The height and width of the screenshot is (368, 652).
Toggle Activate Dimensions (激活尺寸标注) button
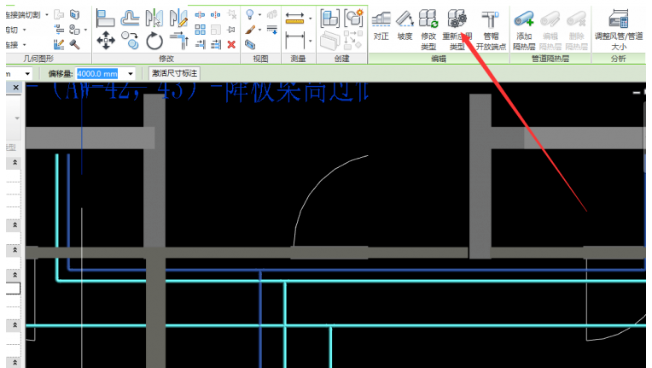(x=174, y=74)
